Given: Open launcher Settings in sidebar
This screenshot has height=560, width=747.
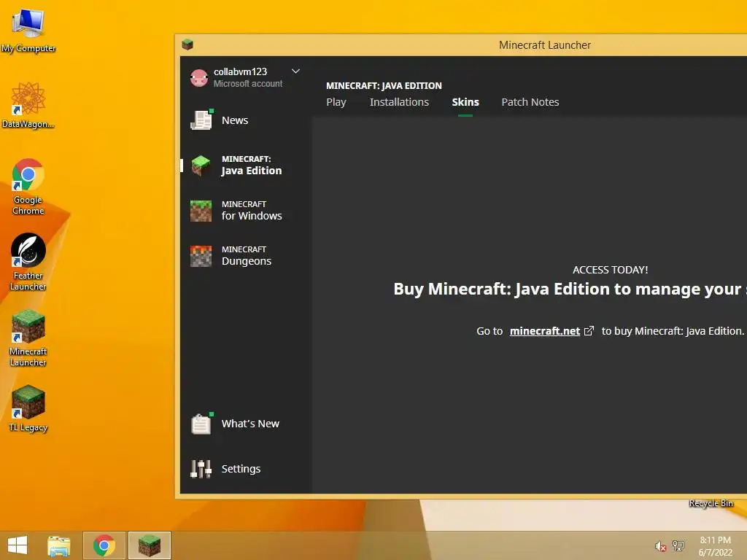Looking at the screenshot, I should 245,469.
